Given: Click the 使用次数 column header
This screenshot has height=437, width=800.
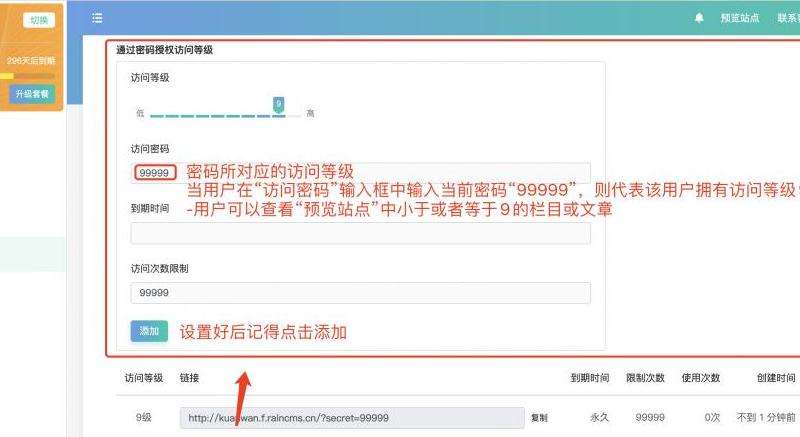Looking at the screenshot, I should point(701,378).
